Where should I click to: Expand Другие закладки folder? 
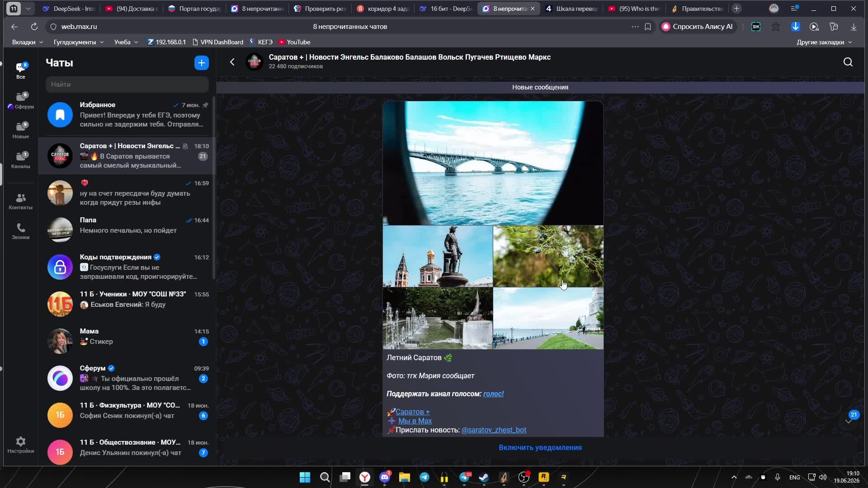point(824,42)
